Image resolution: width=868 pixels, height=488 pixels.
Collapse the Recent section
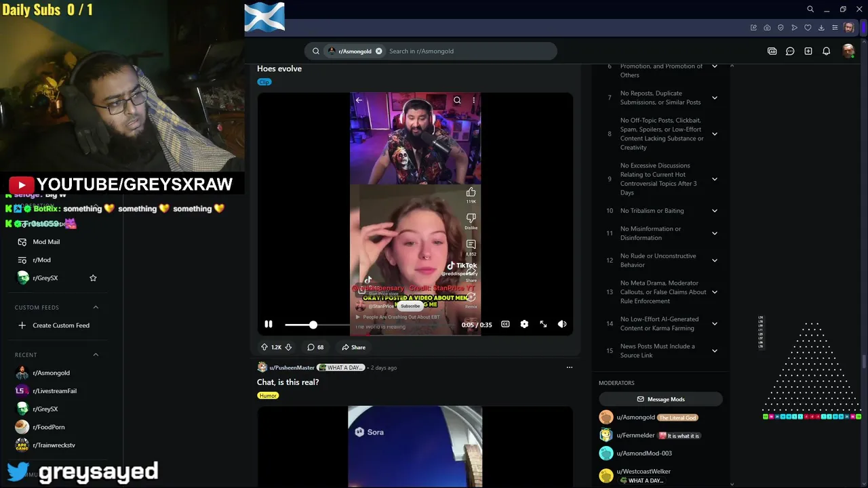[96, 354]
